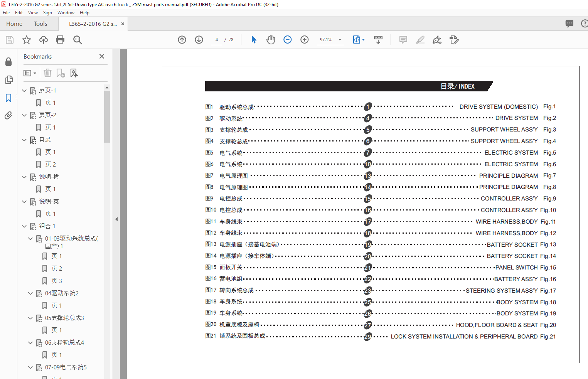Open the Window menu
This screenshot has width=588, height=379.
click(66, 13)
